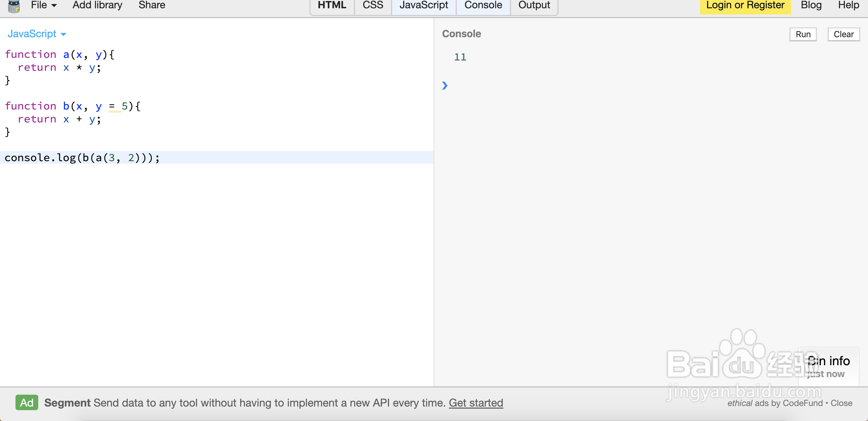Open the Share menu
Viewport: 868px width, 421px height.
(152, 5)
